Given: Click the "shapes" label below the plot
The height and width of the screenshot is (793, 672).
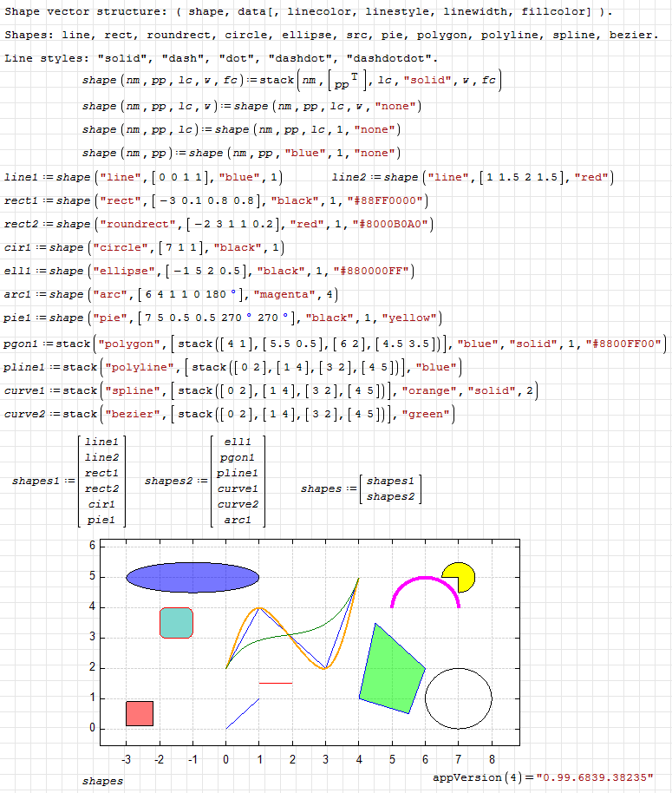Looking at the screenshot, I should tap(102, 781).
